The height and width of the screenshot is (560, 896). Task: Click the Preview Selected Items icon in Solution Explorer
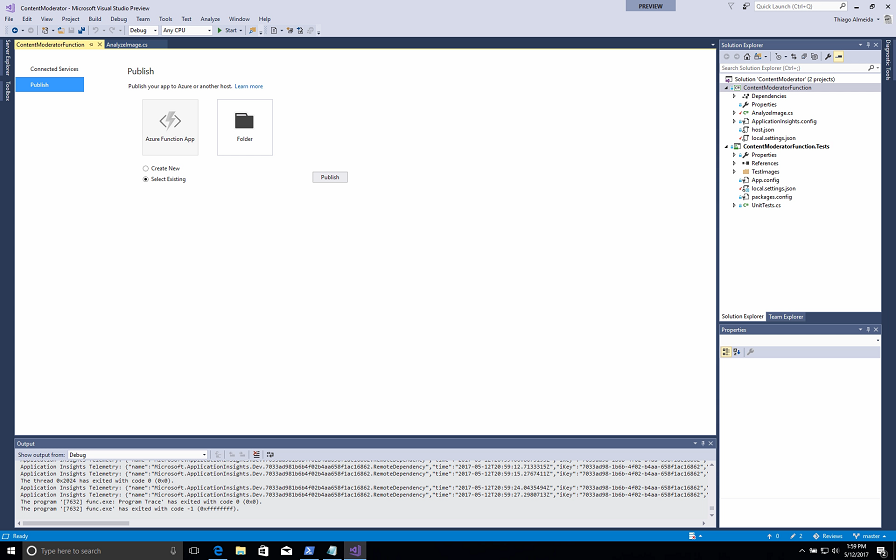click(x=838, y=57)
